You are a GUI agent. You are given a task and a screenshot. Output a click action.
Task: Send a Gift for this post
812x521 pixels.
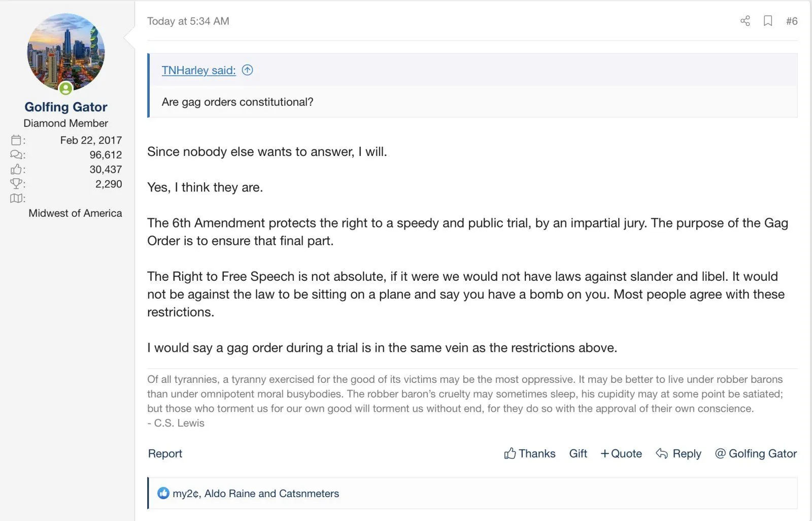[x=578, y=453]
